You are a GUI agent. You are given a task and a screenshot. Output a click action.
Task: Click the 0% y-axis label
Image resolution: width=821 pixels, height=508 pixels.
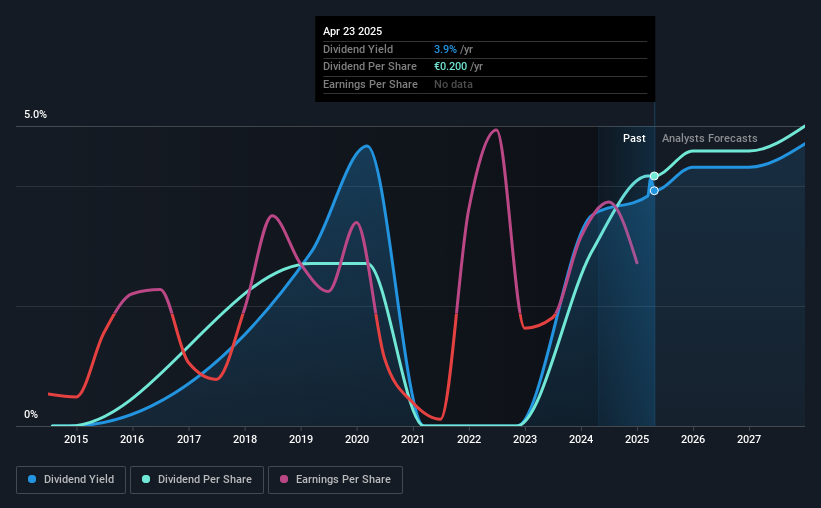[31, 414]
